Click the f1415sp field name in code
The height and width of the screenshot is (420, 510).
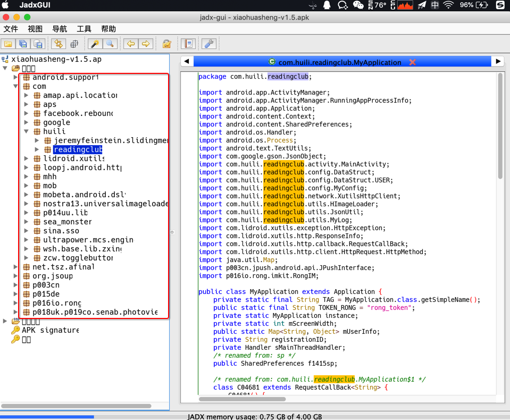tap(321, 364)
